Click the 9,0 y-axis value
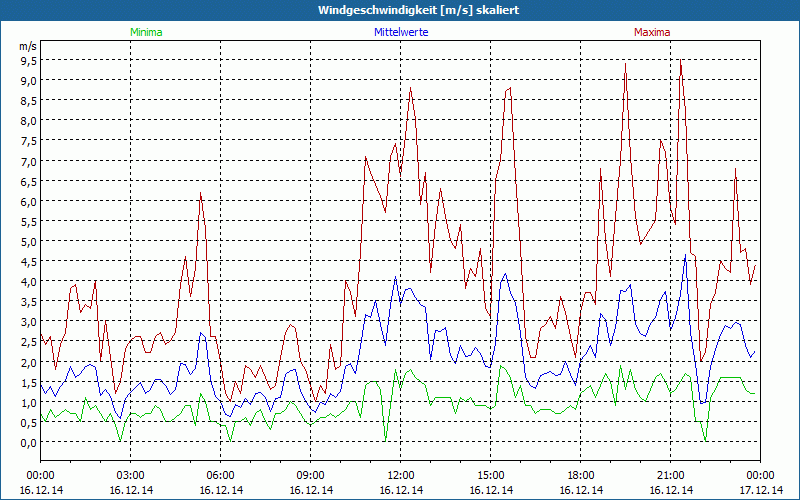 pyautogui.click(x=29, y=80)
